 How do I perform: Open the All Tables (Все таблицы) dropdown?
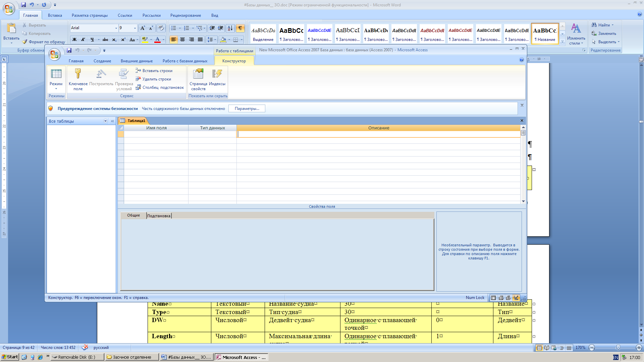105,121
